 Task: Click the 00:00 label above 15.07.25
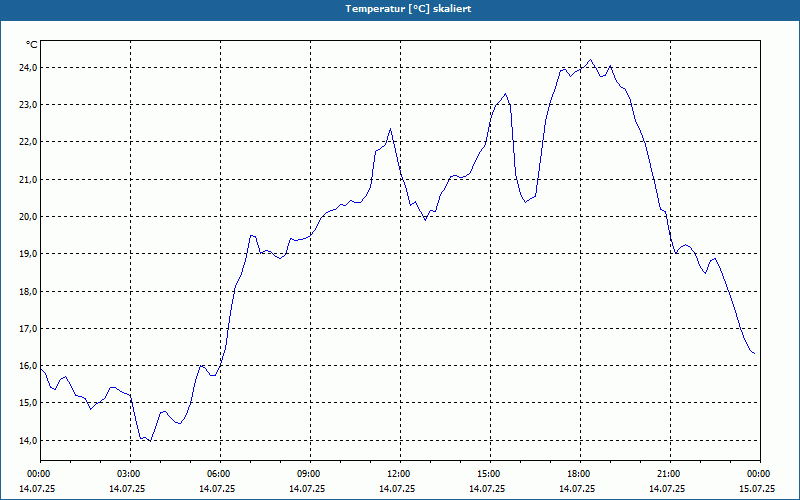coord(760,474)
